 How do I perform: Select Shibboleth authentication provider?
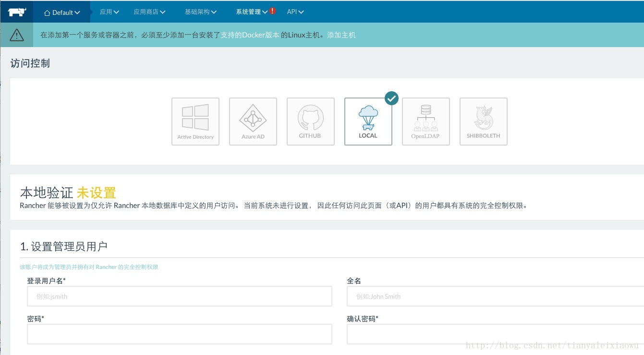click(484, 122)
